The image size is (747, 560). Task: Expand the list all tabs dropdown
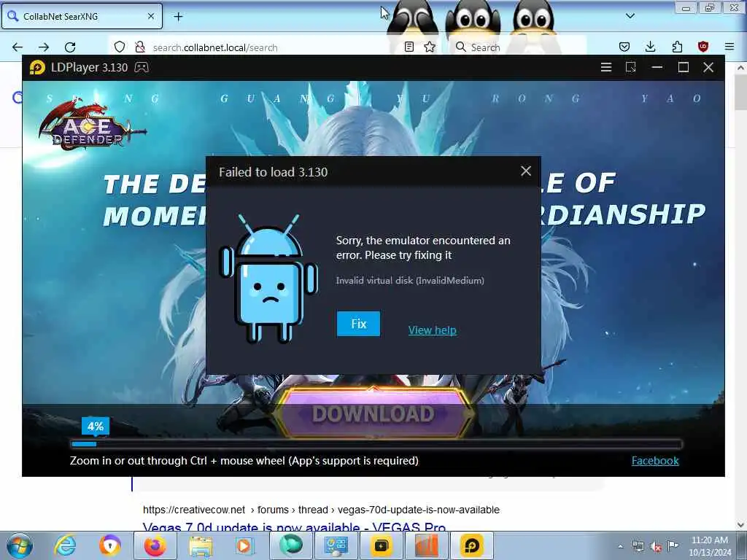(x=630, y=16)
